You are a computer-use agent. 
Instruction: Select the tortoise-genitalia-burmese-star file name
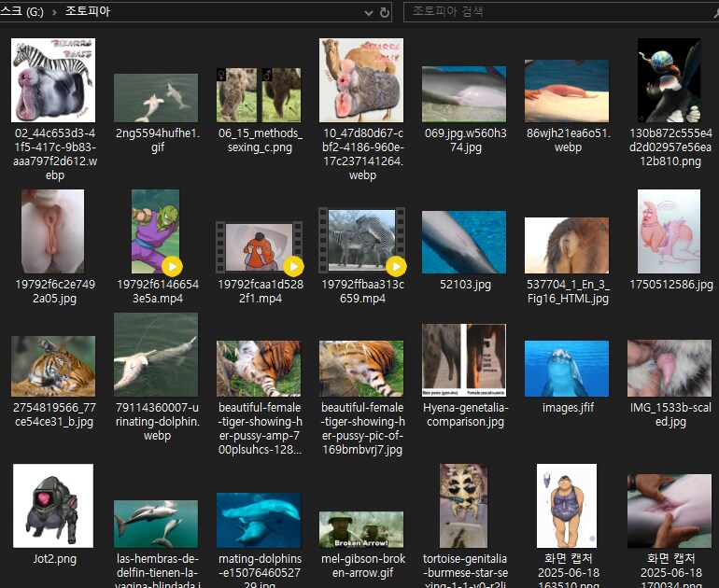[465, 570]
